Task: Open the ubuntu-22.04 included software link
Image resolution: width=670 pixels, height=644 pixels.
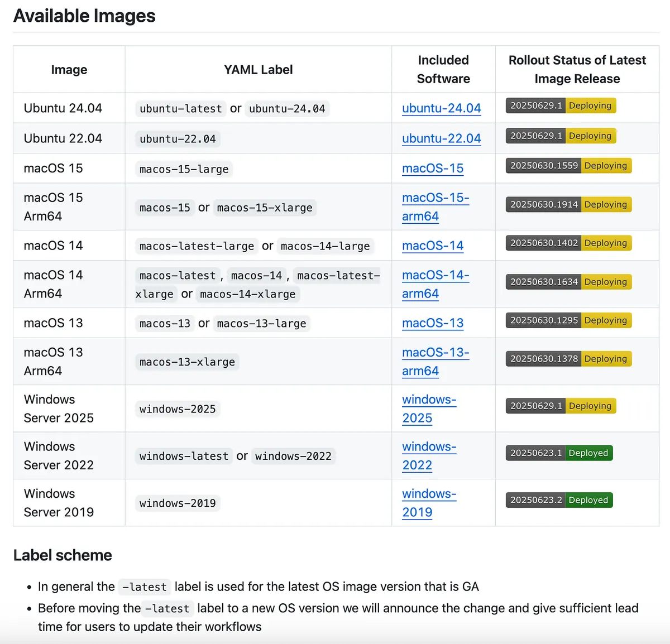Action: point(441,138)
